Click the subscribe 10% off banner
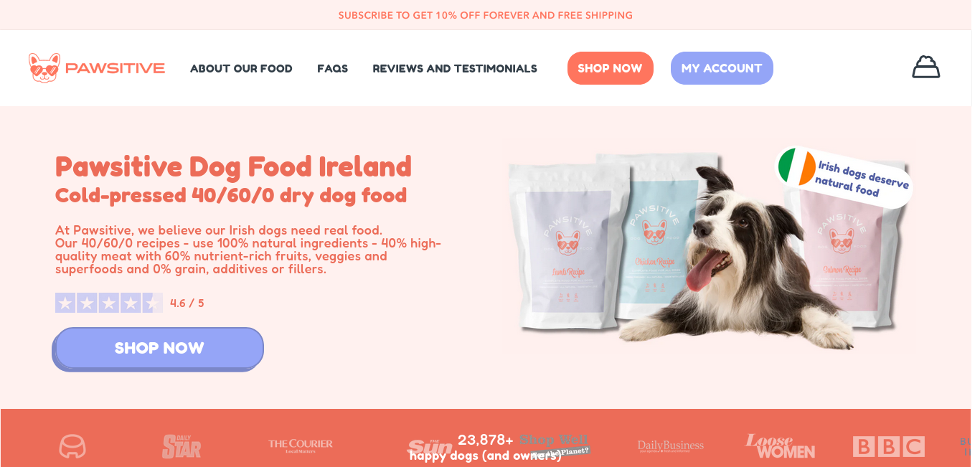Viewport: 980px width, 467px height. 486,15
